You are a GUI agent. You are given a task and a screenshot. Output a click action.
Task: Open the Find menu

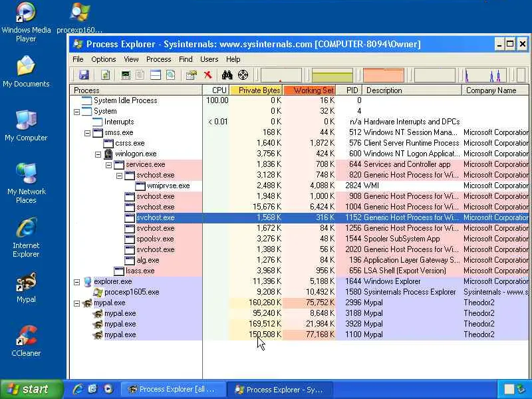point(186,59)
